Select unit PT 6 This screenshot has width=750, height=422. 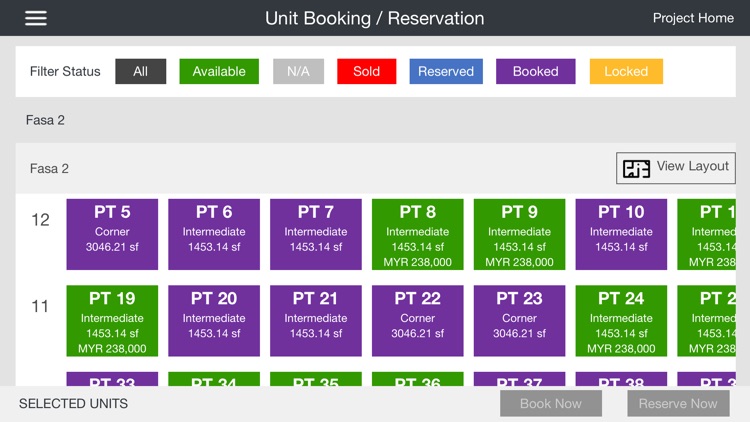coord(214,234)
